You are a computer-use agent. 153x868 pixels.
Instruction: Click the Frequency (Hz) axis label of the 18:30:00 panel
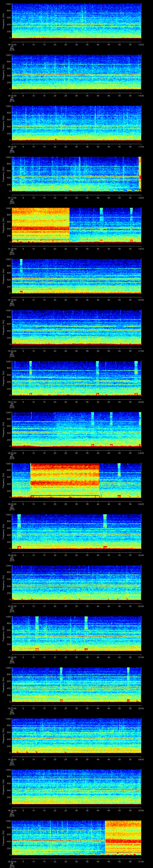point(3,838)
